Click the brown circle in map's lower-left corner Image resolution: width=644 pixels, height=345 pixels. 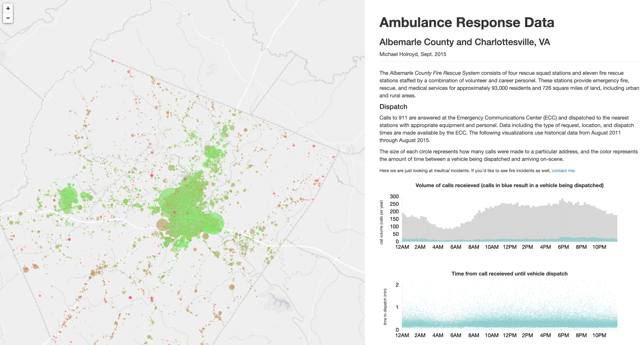tap(26, 270)
